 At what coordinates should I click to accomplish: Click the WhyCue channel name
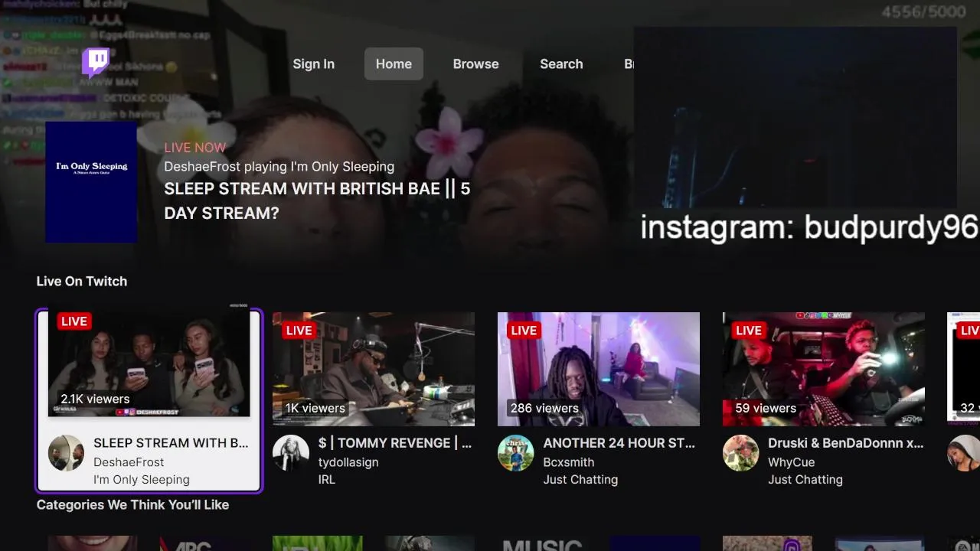792,462
